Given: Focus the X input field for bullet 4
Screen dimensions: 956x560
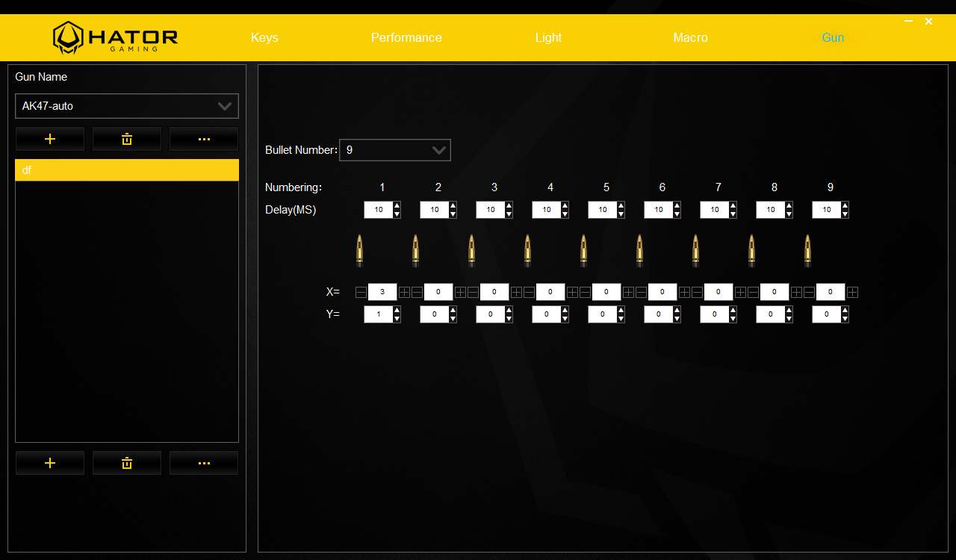Looking at the screenshot, I should point(550,292).
